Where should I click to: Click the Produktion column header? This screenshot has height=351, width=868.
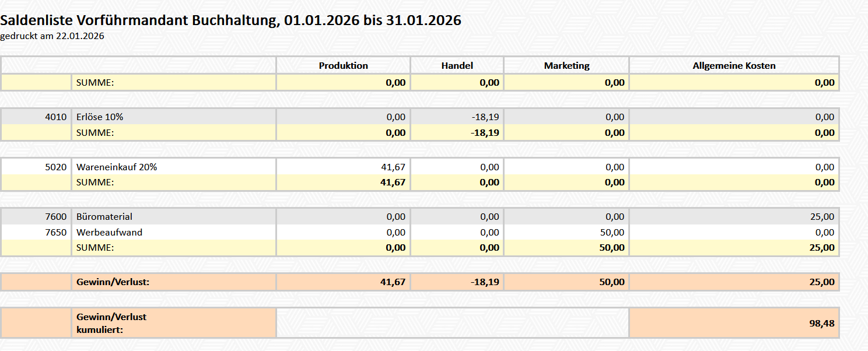(343, 65)
